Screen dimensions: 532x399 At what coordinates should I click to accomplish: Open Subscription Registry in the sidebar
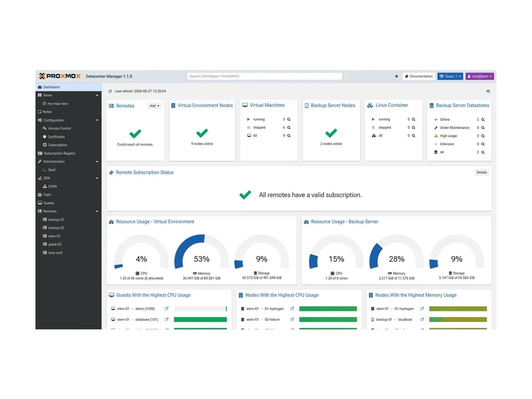(x=69, y=153)
